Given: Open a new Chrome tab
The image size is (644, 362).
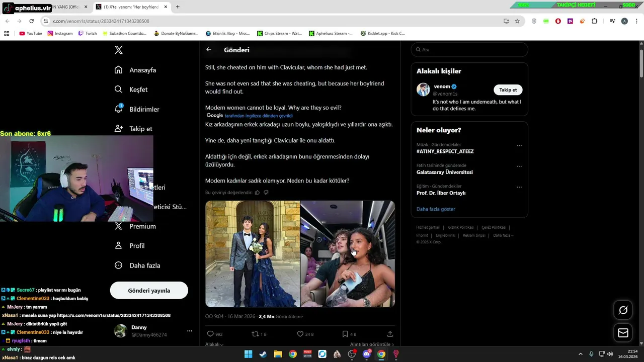Looking at the screenshot, I should [x=178, y=7].
